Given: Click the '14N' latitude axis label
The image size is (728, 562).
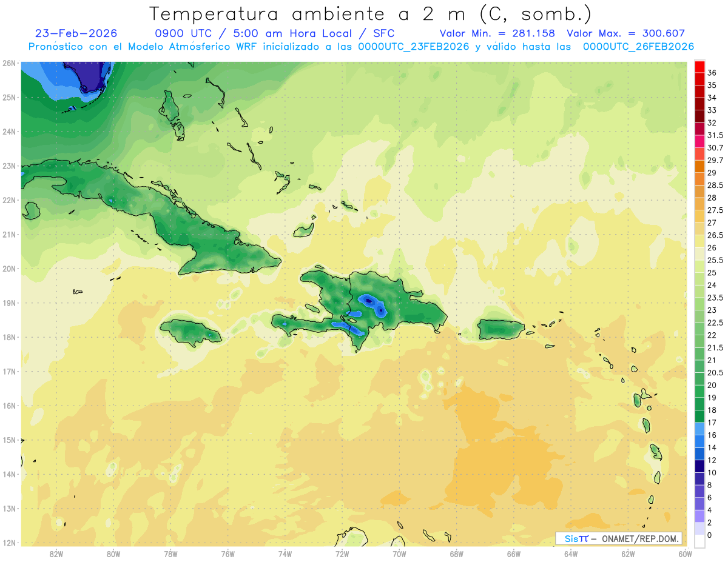Looking at the screenshot, I should pos(9,474).
